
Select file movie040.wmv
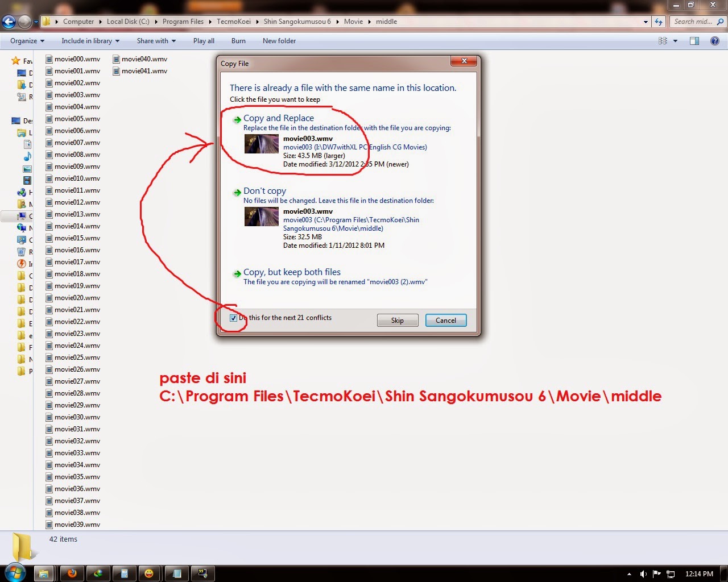point(140,59)
